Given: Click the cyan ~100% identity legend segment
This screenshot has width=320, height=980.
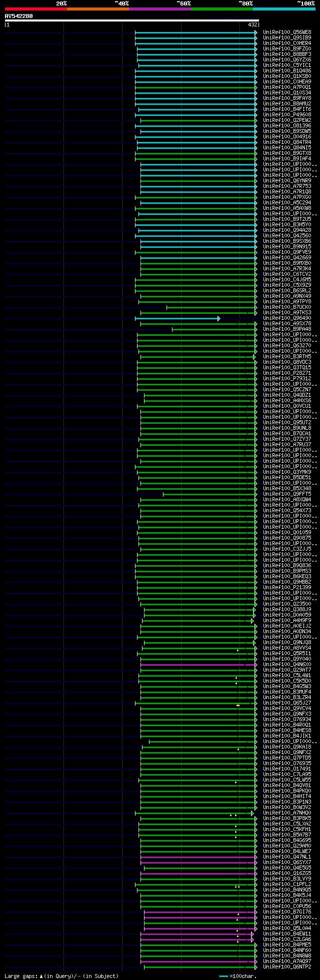Looking at the screenshot, I should coord(284,9).
